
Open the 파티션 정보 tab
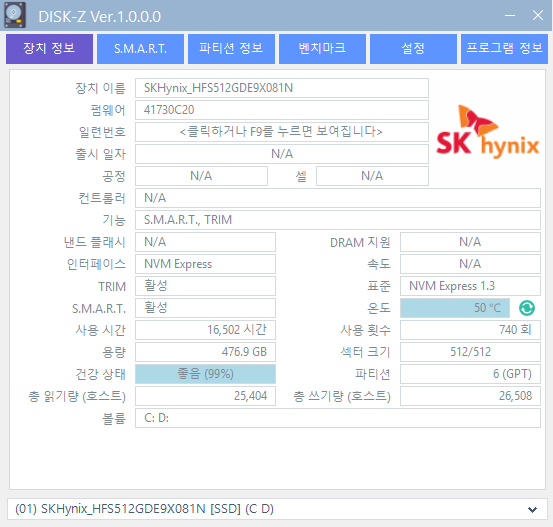pos(231,49)
